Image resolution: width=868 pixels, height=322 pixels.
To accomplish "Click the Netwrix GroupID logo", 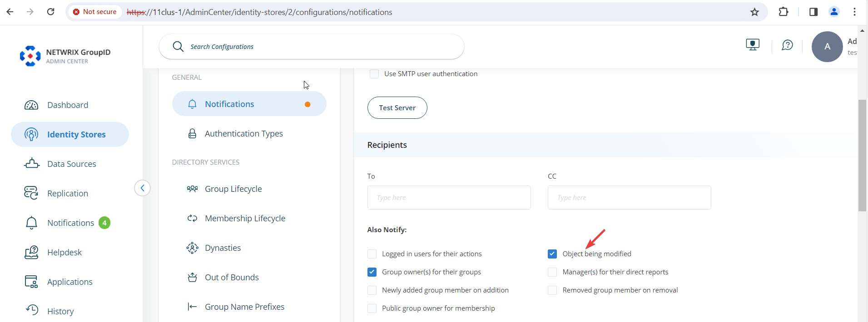I will (x=65, y=56).
